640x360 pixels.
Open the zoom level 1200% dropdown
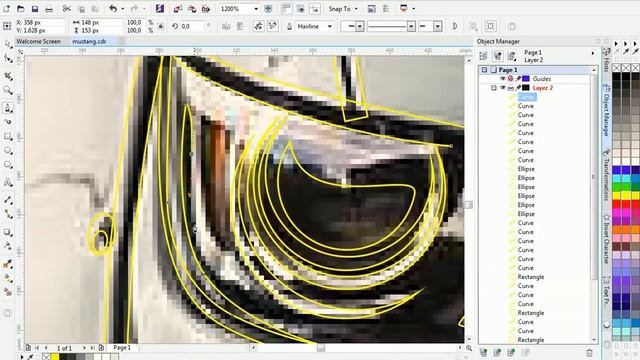tap(256, 9)
